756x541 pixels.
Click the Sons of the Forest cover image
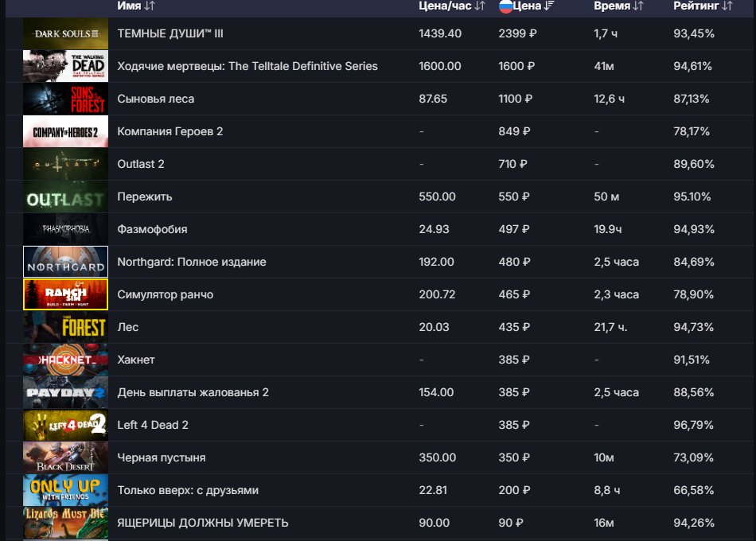(65, 99)
